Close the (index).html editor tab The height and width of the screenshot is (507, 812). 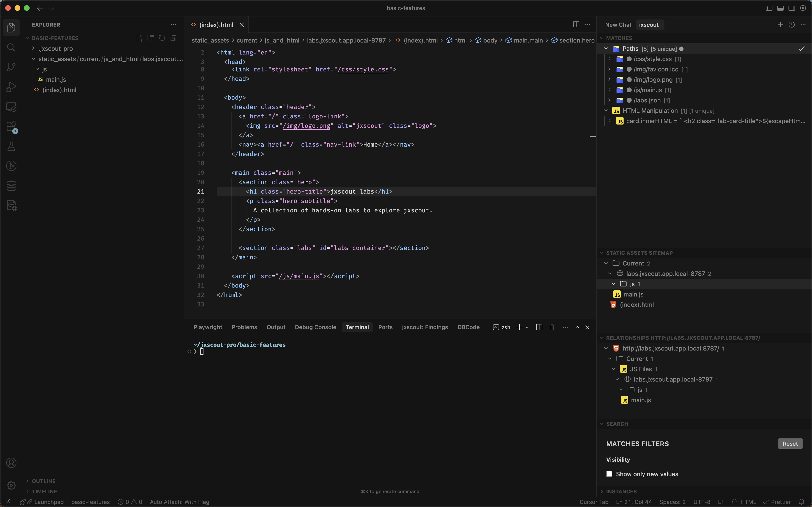point(242,25)
